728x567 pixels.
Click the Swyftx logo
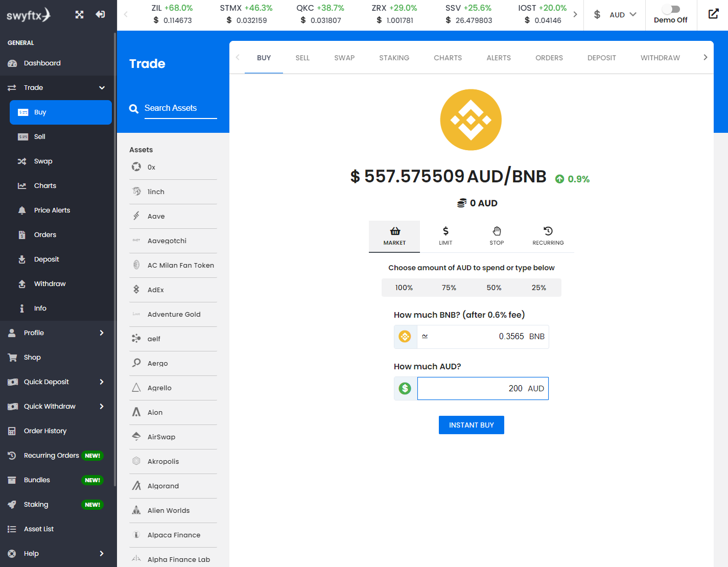point(29,15)
